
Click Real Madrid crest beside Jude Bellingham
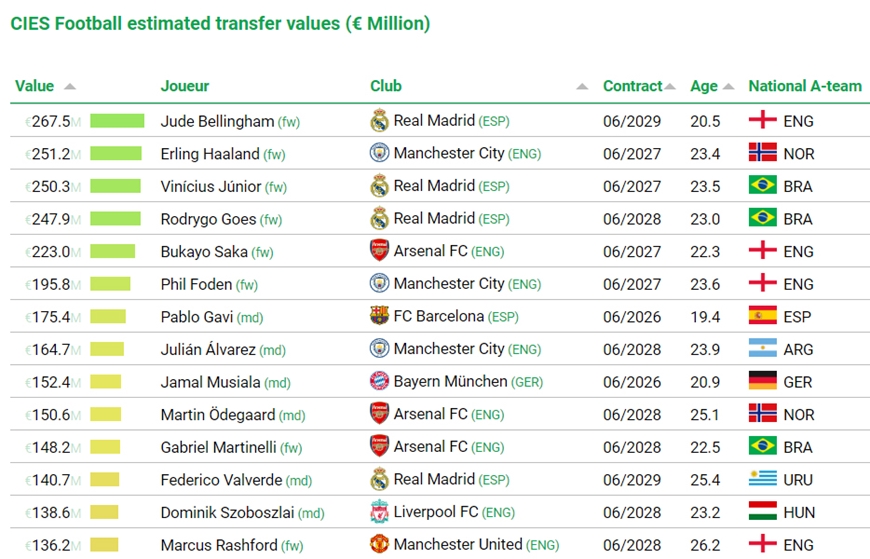coord(380,120)
